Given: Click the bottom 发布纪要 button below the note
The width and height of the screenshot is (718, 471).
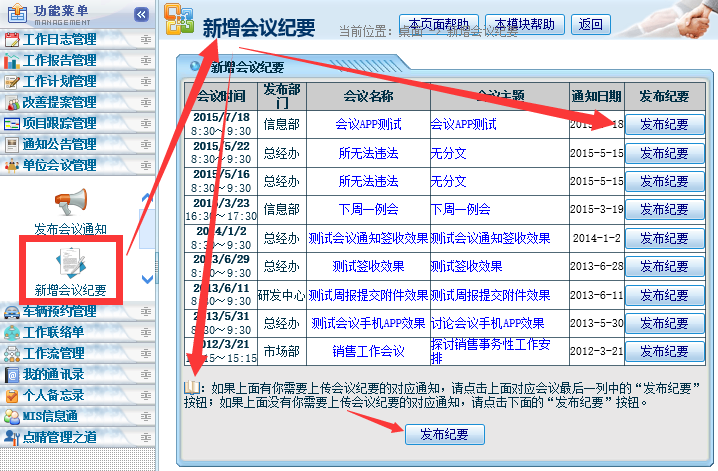Looking at the screenshot, I should [x=444, y=434].
